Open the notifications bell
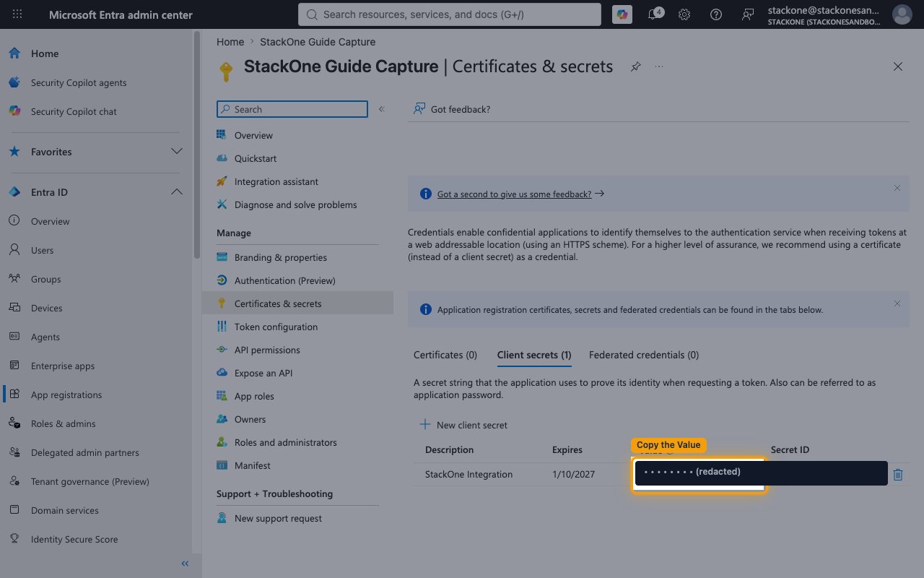 [654, 14]
